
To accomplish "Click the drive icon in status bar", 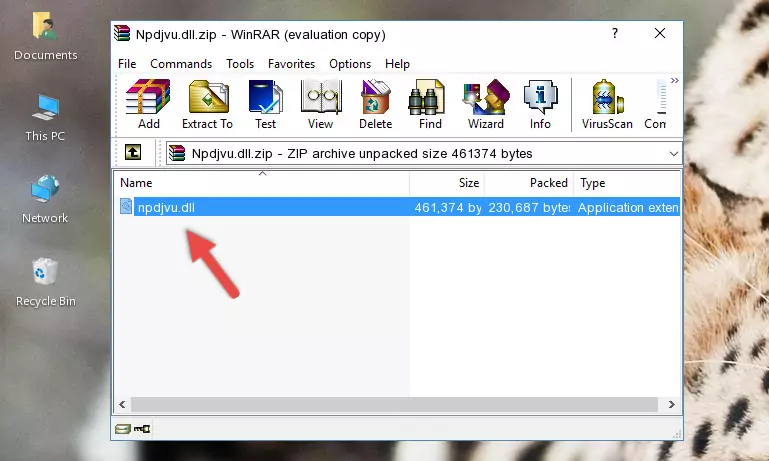I will point(123,429).
